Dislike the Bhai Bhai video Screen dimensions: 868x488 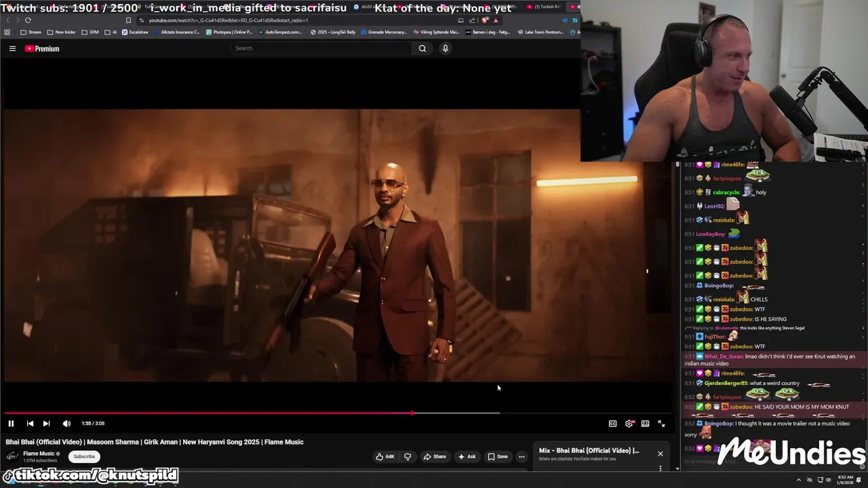(408, 457)
